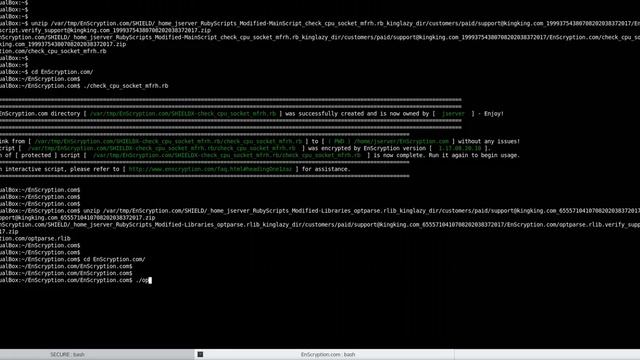Click the 'cd EnScryption.com/' command on the last cd line
The image size is (640, 360).
coord(114,259)
